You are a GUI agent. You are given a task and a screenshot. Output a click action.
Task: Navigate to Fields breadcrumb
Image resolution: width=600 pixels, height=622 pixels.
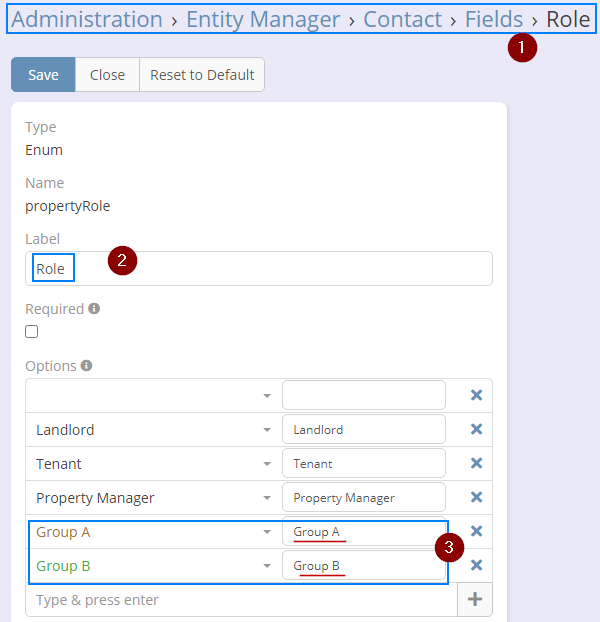494,19
